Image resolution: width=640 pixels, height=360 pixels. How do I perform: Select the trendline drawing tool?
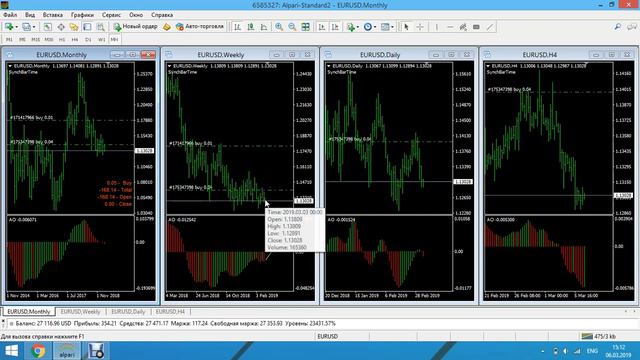coord(490,27)
